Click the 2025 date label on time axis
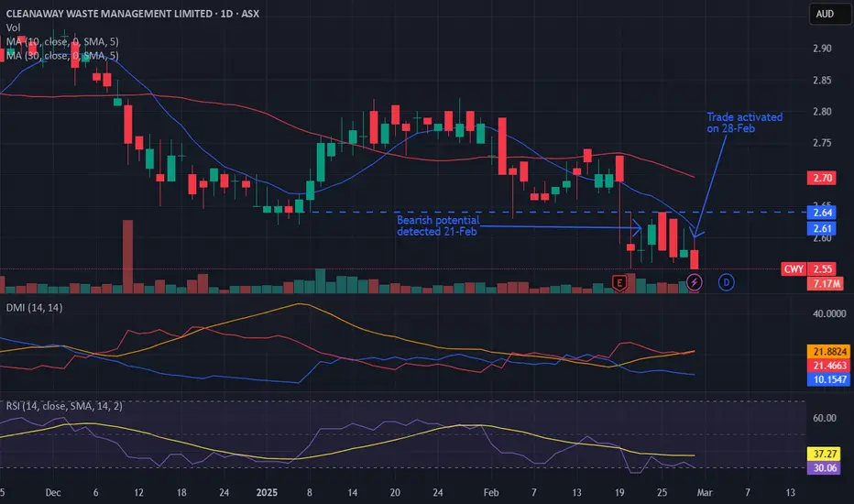 (267, 493)
